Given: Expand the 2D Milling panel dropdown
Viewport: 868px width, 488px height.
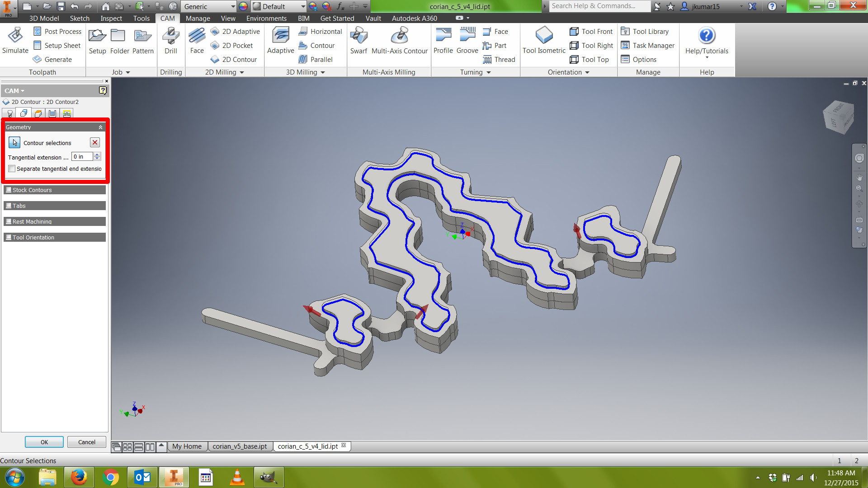Looking at the screenshot, I should point(224,72).
